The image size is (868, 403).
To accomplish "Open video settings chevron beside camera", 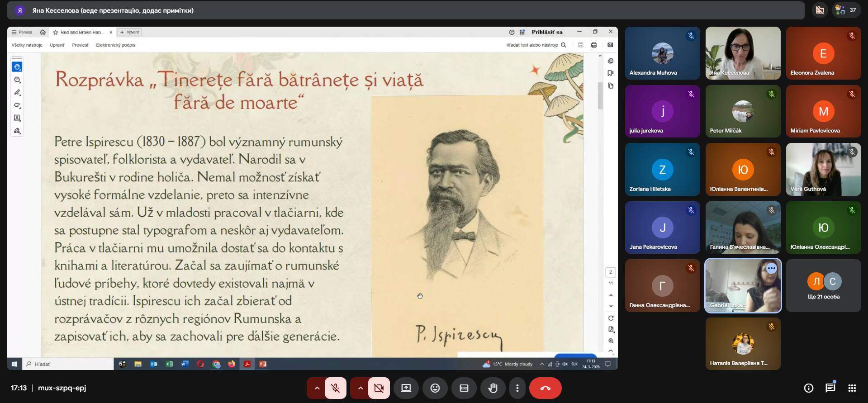I will 360,388.
